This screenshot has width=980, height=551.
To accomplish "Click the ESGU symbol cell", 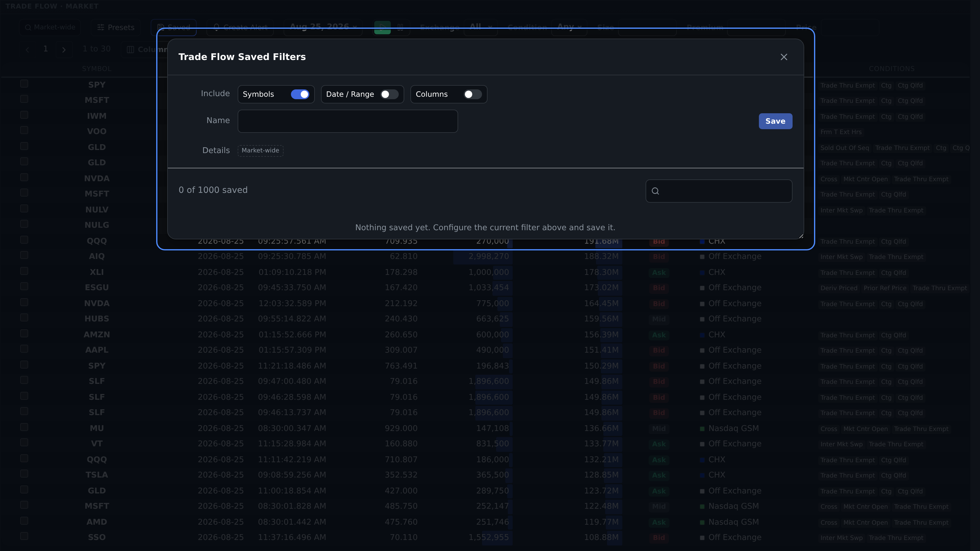I will coord(97,287).
